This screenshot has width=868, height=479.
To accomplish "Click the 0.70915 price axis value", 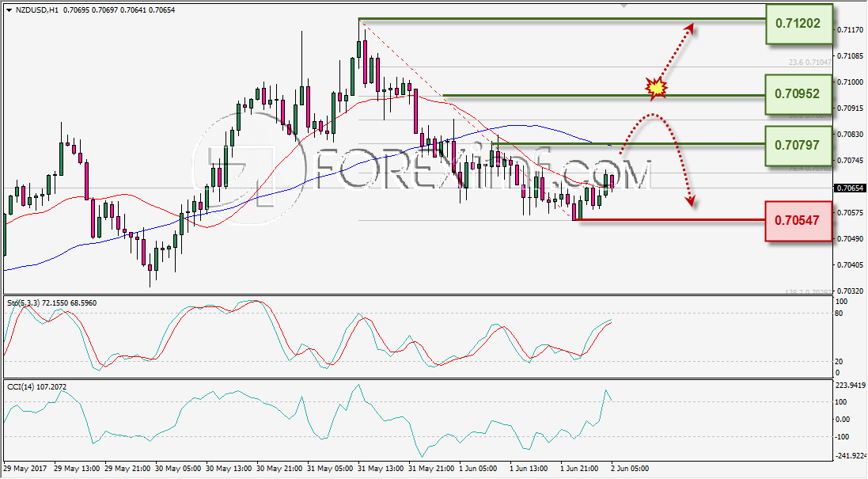I will [851, 108].
